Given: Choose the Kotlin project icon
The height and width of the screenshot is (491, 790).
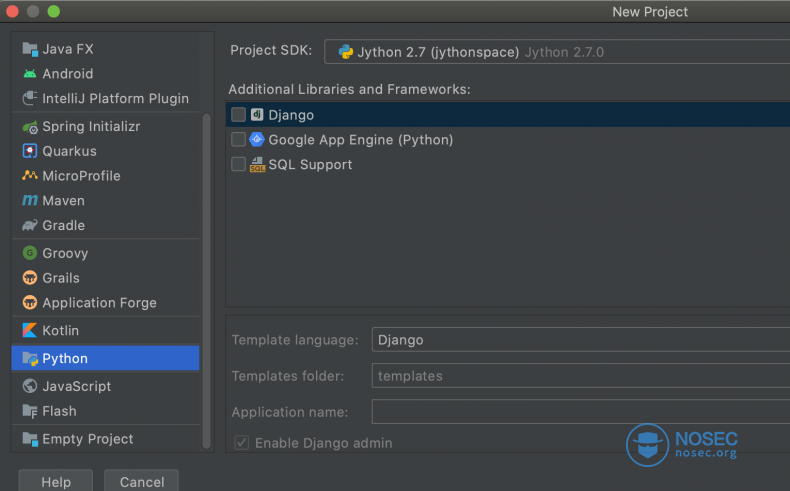Looking at the screenshot, I should (30, 330).
